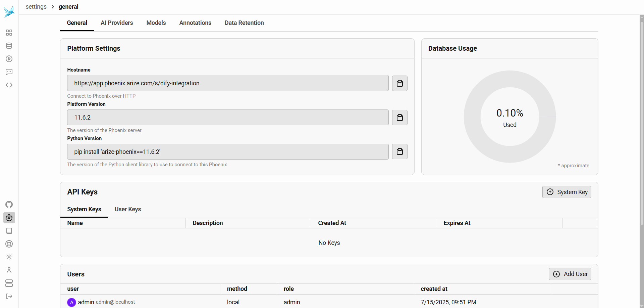Click inside the Hostname field
Viewport: 644px width, 308px height.
point(227,83)
